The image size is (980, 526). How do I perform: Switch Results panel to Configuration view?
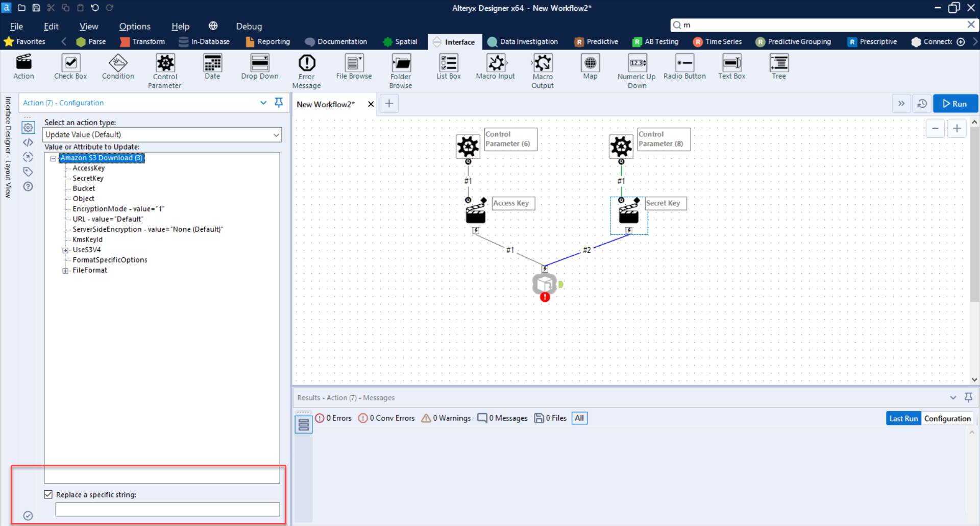pos(947,418)
